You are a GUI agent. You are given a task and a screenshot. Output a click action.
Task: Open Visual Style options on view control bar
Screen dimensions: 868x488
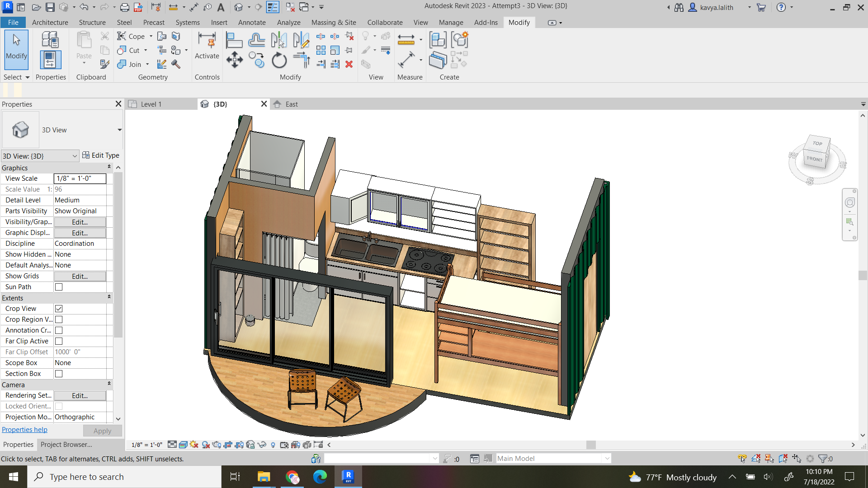click(x=183, y=445)
